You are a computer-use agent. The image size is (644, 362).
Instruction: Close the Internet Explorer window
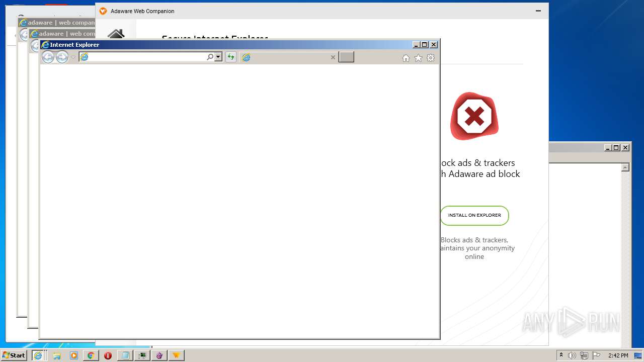coord(434,45)
